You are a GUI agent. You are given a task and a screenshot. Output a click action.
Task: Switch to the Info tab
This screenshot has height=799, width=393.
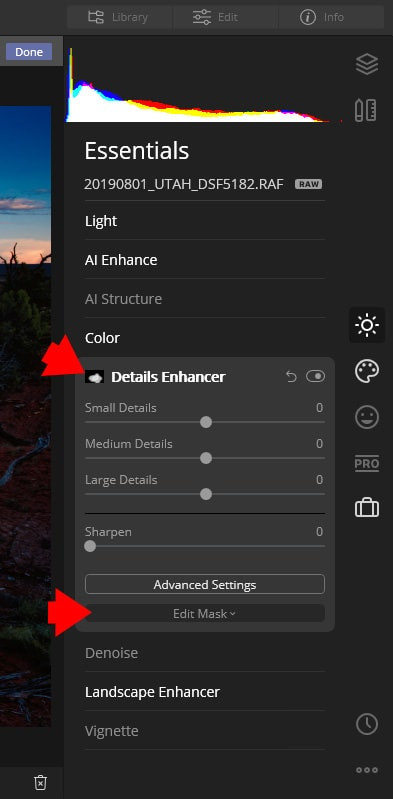tap(331, 17)
